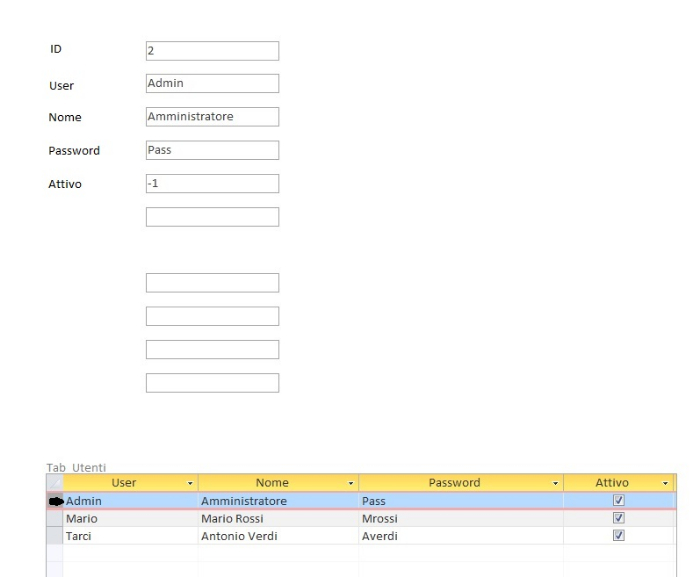Click the record selector of Tarci row
The height and width of the screenshot is (577, 700).
tap(55, 536)
